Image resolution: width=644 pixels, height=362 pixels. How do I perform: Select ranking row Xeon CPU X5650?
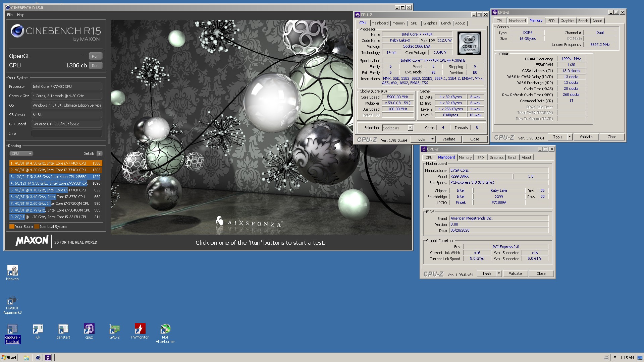pos(56,177)
